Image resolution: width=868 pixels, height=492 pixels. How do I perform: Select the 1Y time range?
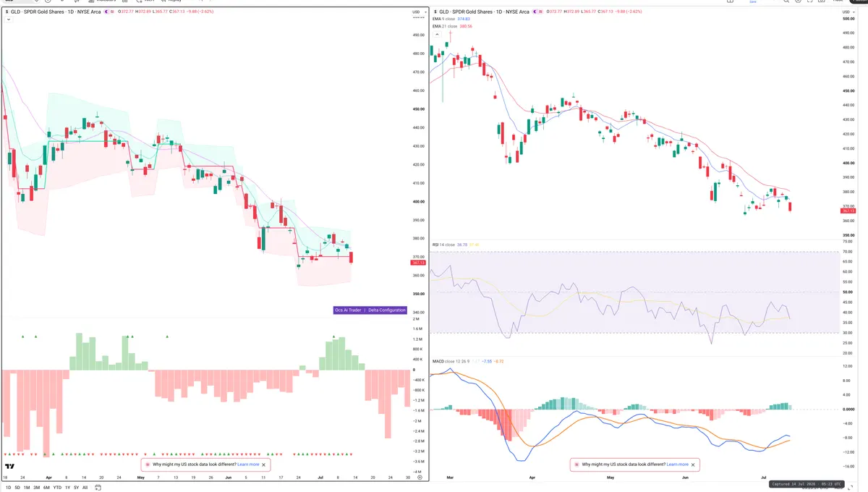(67, 488)
